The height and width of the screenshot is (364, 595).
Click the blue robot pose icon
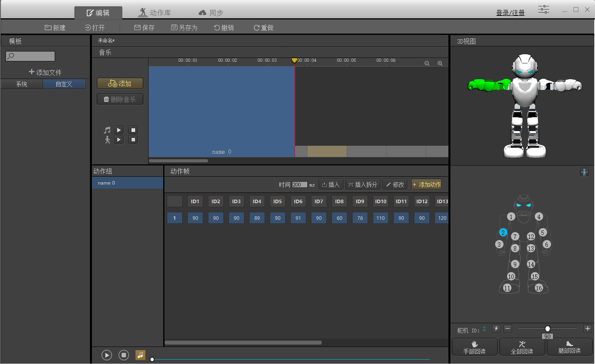[584, 172]
